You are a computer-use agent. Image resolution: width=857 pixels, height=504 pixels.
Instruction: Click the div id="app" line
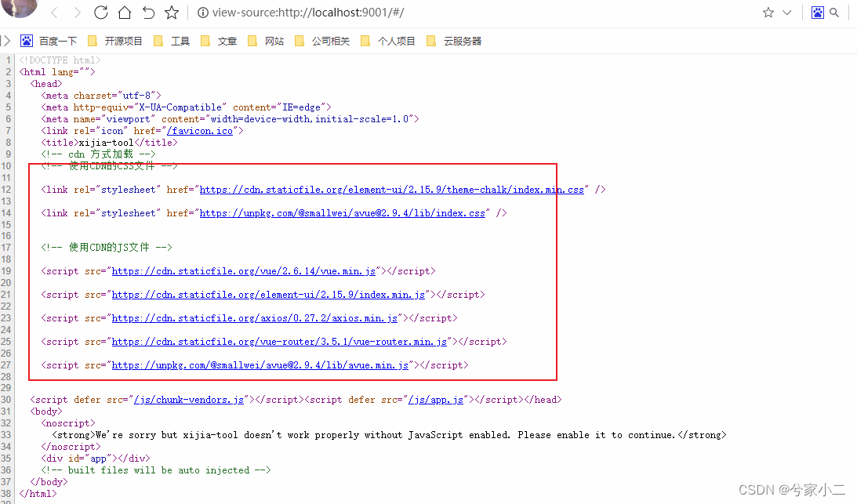95,459
